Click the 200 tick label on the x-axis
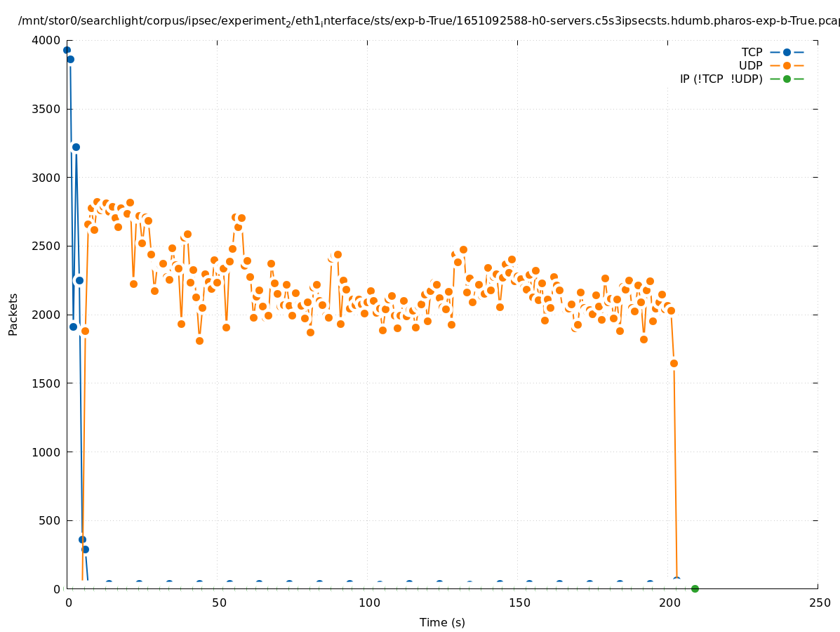Viewport: 840px width, 632px height. [668, 603]
